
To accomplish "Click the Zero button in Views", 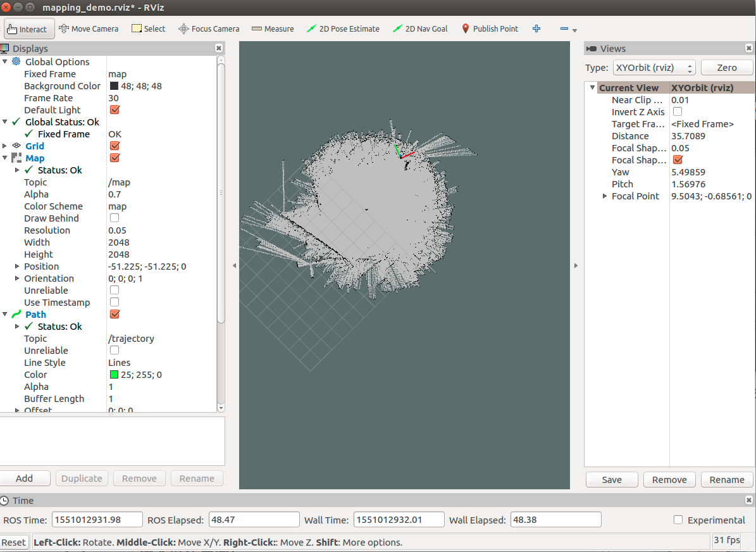I will point(727,68).
